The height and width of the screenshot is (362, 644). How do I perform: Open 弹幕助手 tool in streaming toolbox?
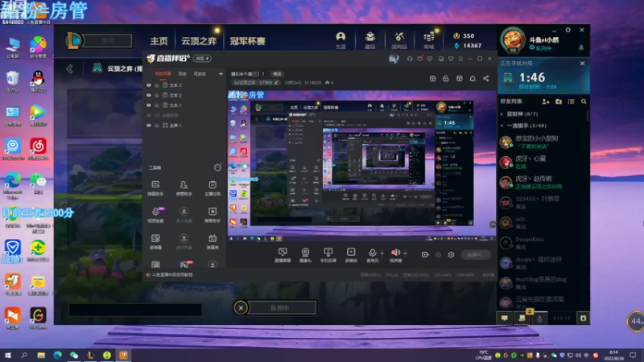coord(155,188)
